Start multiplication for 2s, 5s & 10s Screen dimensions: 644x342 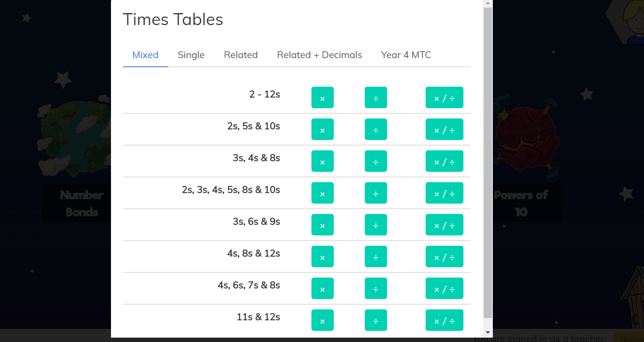point(322,129)
